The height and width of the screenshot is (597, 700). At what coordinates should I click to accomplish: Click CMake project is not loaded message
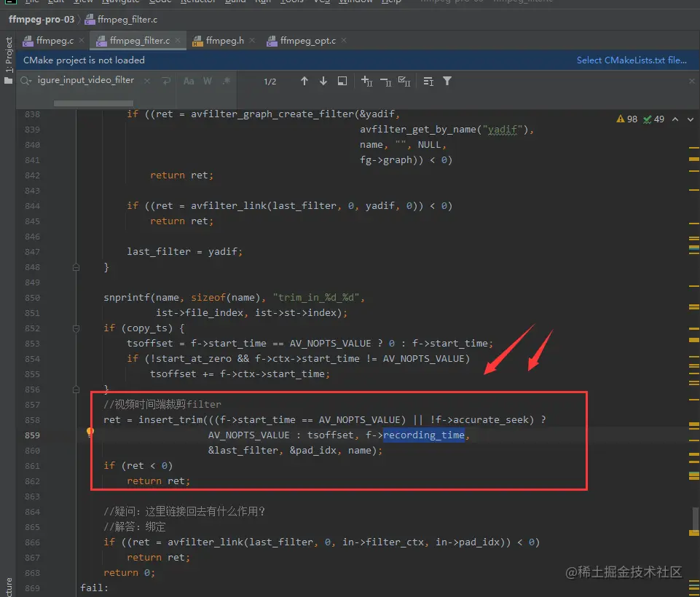(84, 60)
